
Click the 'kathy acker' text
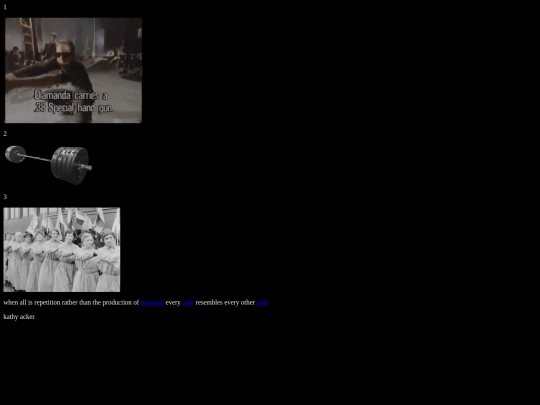coord(19,317)
